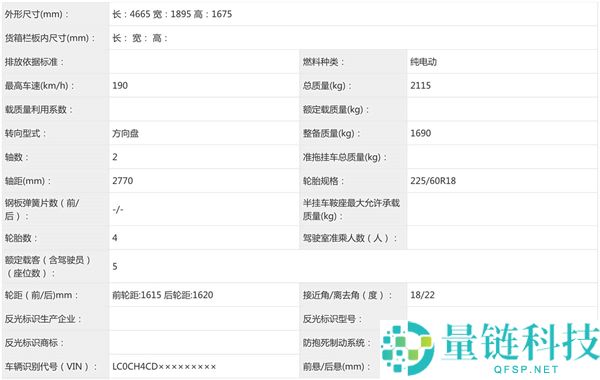Screen dimensions: 600x380
Task: Click the label 反光标识生产企业
Action: (43, 319)
